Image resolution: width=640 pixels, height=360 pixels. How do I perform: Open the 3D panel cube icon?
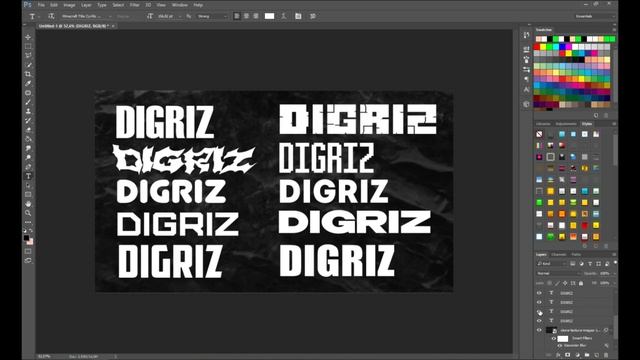pos(526,104)
